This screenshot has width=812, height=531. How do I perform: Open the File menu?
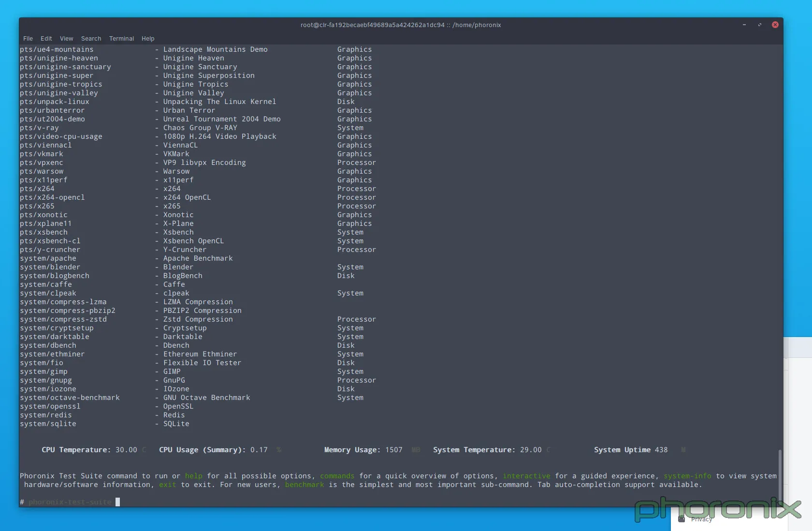point(28,39)
